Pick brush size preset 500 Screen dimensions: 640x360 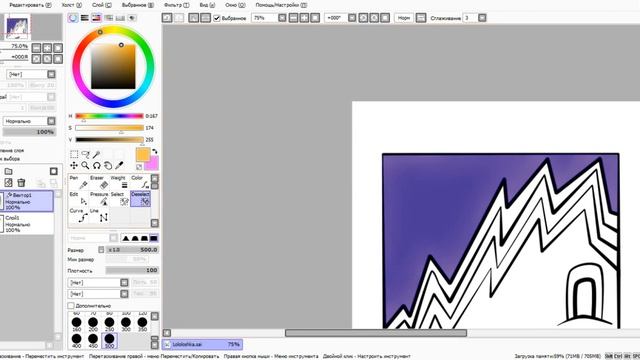point(109,341)
